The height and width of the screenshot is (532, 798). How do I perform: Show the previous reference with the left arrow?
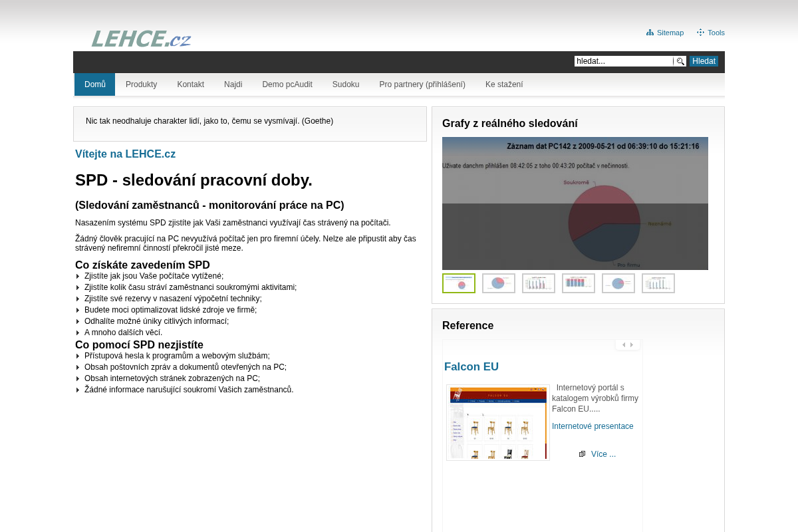point(624,345)
